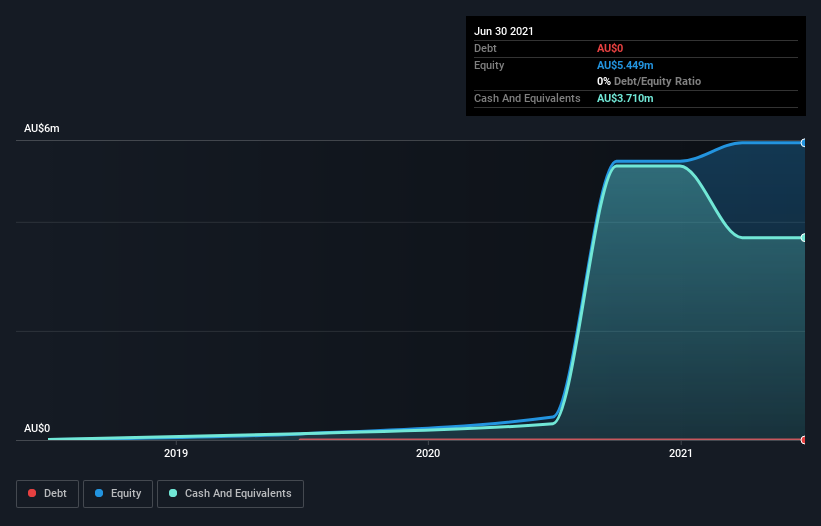Click the AU$6m axis label
821x526 pixels.
click(41, 128)
